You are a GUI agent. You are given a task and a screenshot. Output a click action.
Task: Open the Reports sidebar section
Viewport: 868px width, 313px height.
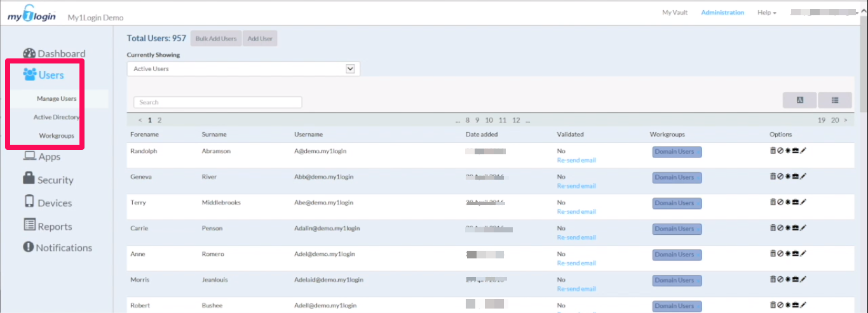click(48, 226)
